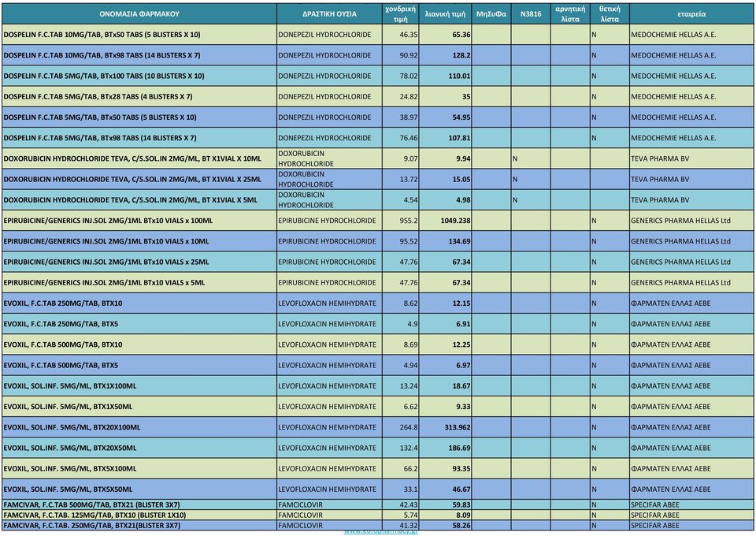Click the ΜηΣυΦα column header
Screen dimensions: 756x536
click(491, 14)
